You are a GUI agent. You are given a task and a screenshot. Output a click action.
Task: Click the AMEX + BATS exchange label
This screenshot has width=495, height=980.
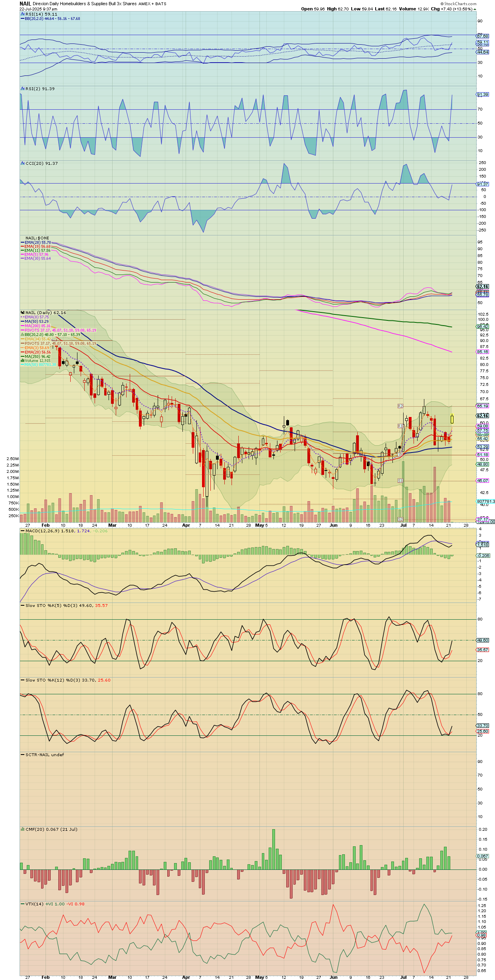click(152, 4)
